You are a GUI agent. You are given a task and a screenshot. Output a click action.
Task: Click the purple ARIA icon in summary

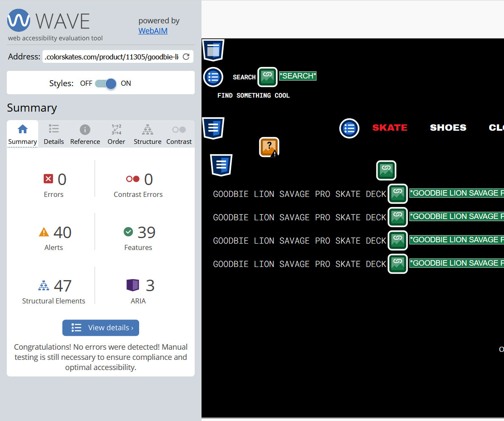pyautogui.click(x=132, y=285)
